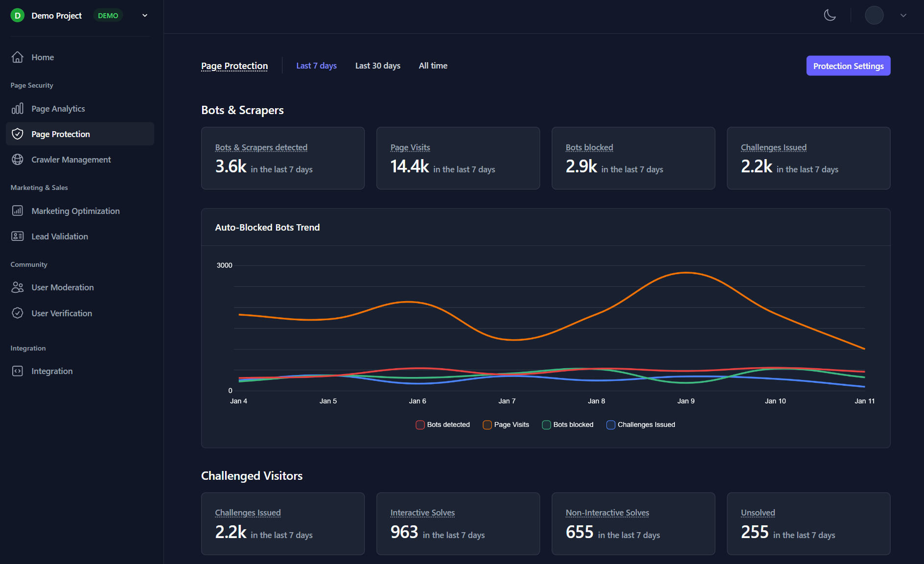Expand the Demo Project switcher dropdown
924x564 pixels.
pyautogui.click(x=145, y=16)
